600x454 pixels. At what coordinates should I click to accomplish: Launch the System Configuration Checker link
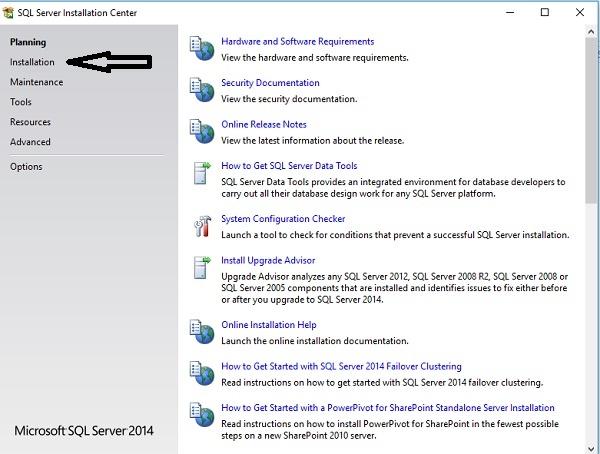pyautogui.click(x=283, y=219)
